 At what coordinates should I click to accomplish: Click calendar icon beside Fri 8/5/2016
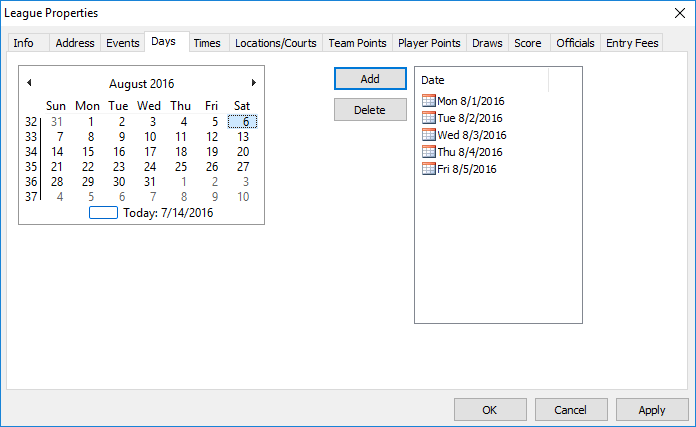click(x=429, y=169)
